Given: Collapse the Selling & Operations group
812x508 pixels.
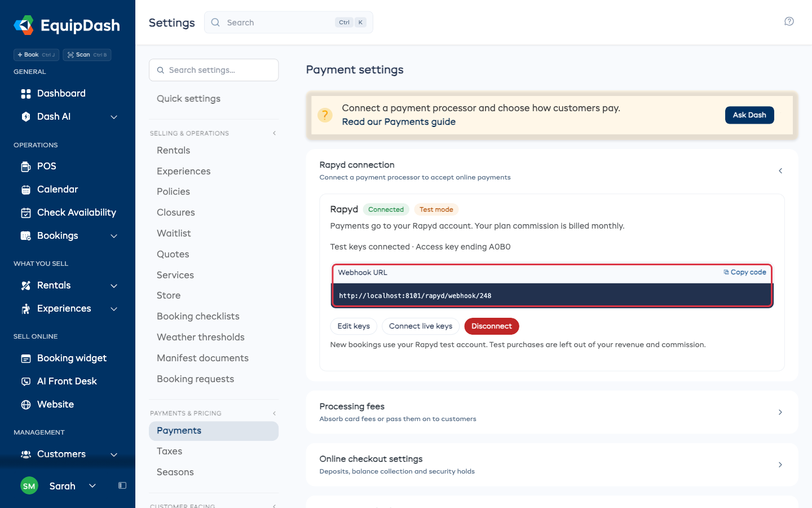Looking at the screenshot, I should 275,133.
